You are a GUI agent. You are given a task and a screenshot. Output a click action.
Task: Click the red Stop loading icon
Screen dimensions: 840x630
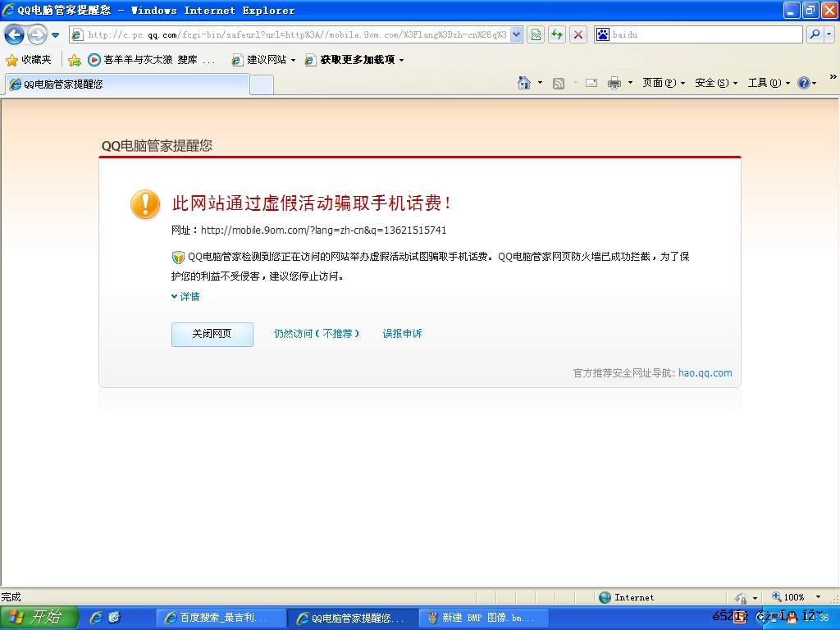point(578,34)
